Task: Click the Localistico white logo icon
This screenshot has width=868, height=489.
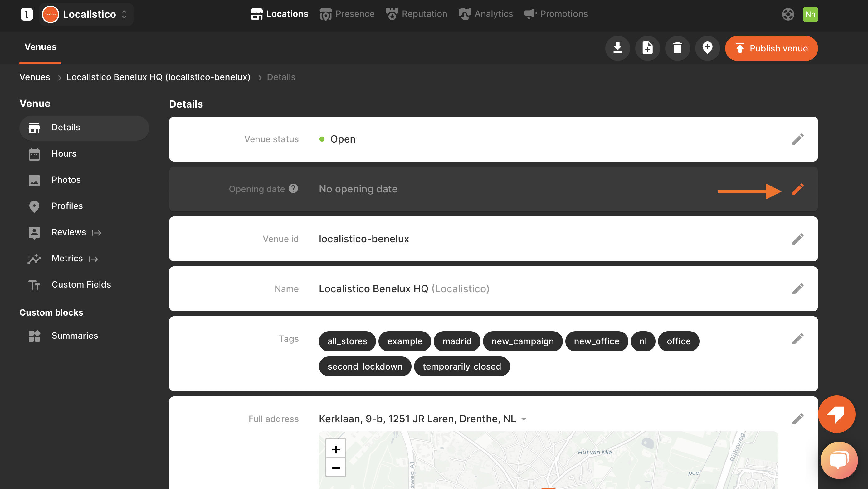Action: (x=27, y=14)
